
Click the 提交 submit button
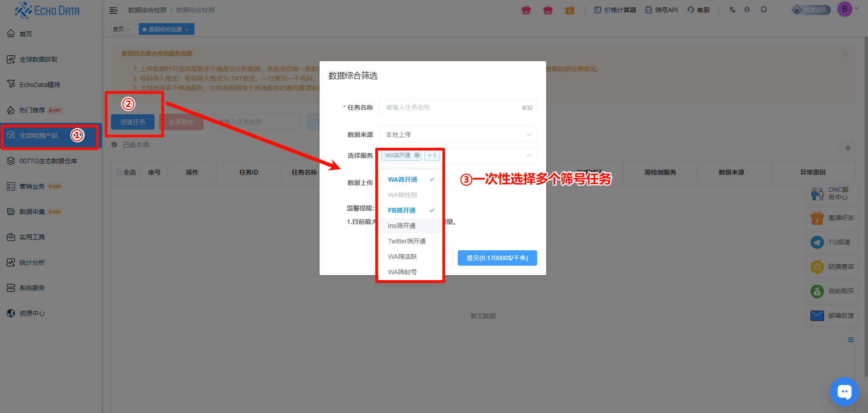[x=497, y=258]
